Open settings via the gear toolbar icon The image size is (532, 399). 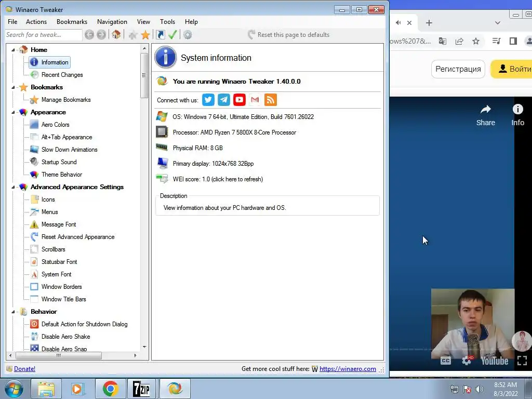point(188,35)
